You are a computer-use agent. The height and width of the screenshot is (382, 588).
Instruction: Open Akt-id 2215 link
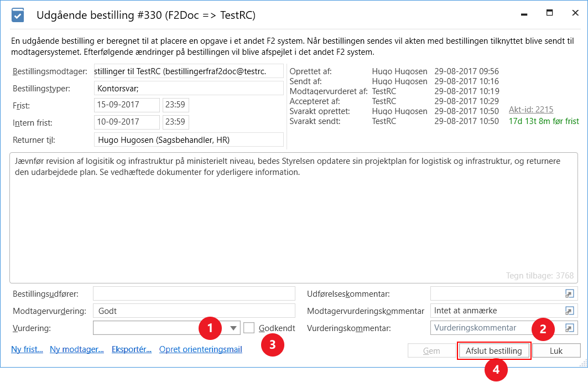(x=530, y=110)
